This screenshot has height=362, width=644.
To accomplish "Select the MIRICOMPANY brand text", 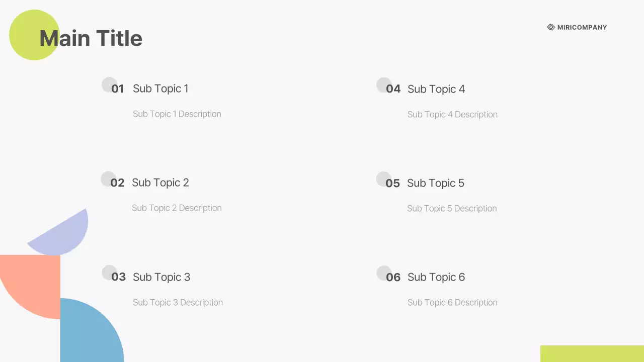I will [x=582, y=28].
